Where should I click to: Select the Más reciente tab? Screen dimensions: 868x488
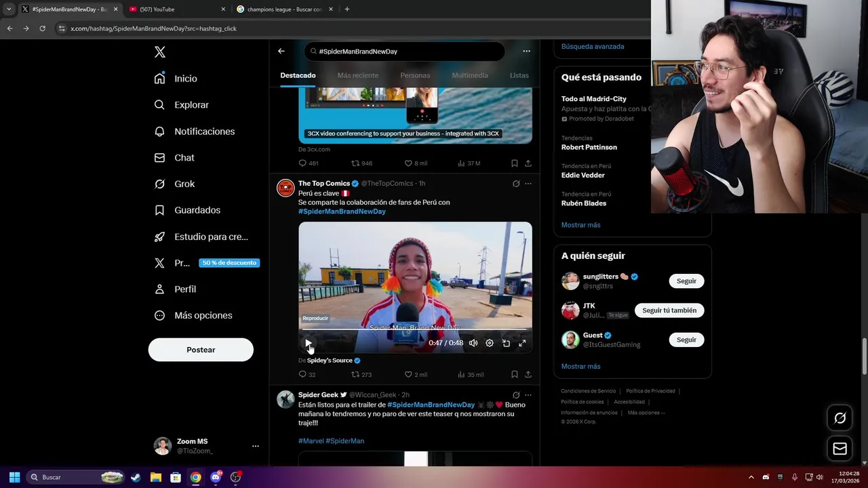click(x=358, y=75)
